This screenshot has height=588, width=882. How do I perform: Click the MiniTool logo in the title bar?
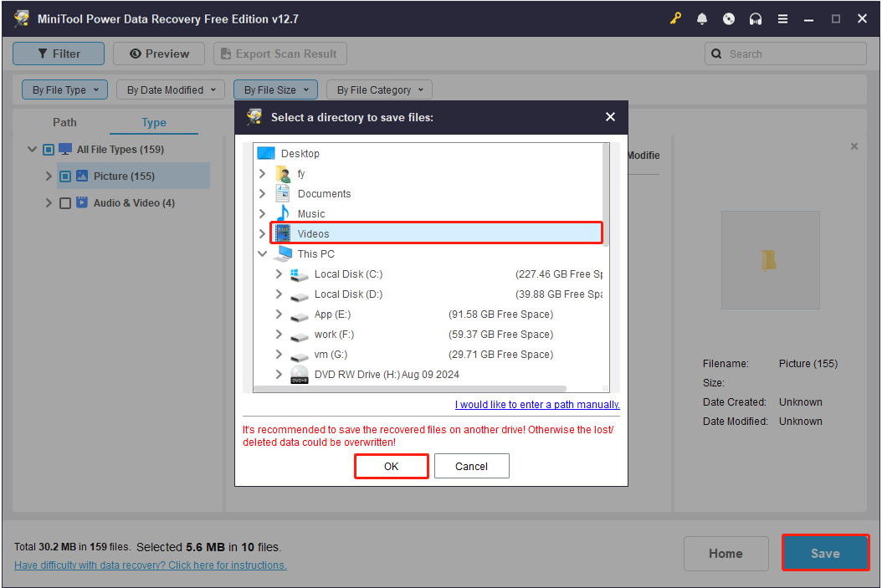[21, 18]
